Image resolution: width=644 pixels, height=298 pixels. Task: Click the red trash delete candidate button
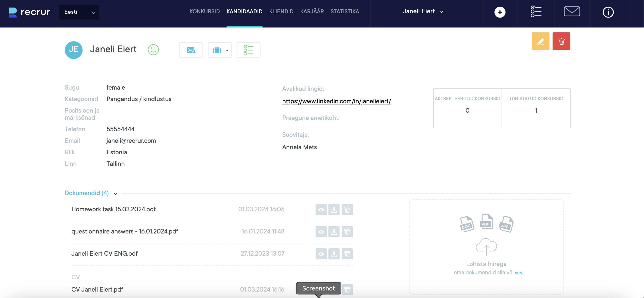click(x=561, y=41)
